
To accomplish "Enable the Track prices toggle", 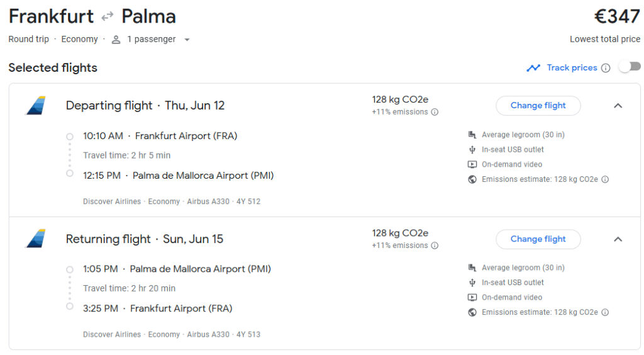I will tap(630, 67).
